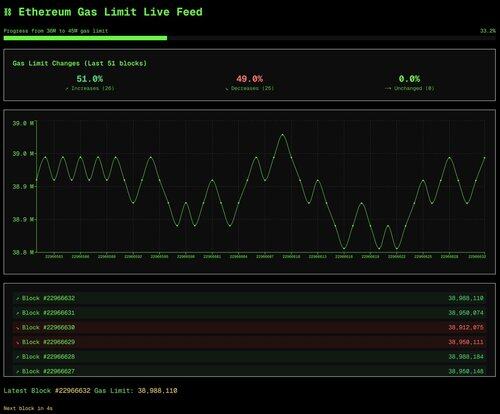The image size is (500, 414).
Task: Click the "Gas Limit Changes (Last 51 blocks)" heading
Action: click(x=80, y=63)
